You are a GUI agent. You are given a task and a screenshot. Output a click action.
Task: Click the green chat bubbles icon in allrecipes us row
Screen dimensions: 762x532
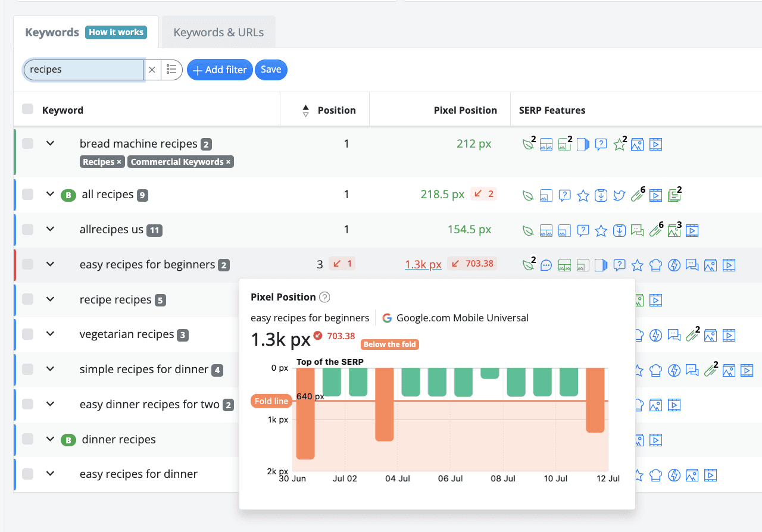(x=638, y=230)
